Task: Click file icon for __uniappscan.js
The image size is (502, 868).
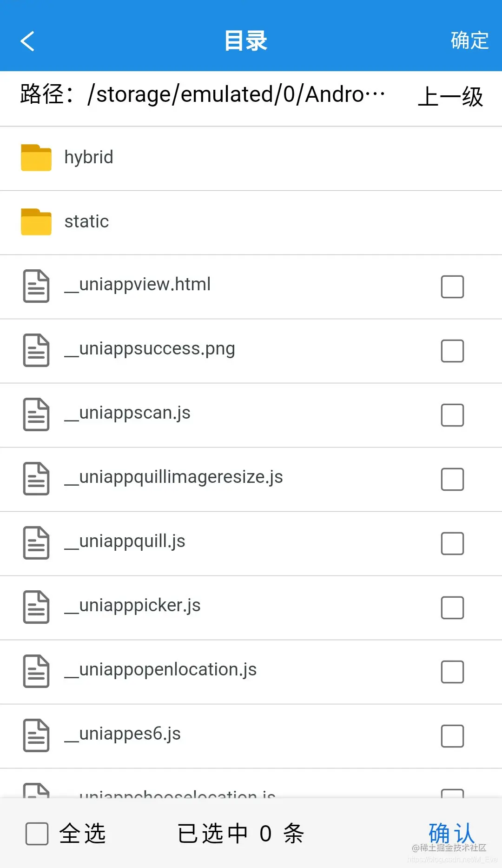Action: (x=36, y=414)
